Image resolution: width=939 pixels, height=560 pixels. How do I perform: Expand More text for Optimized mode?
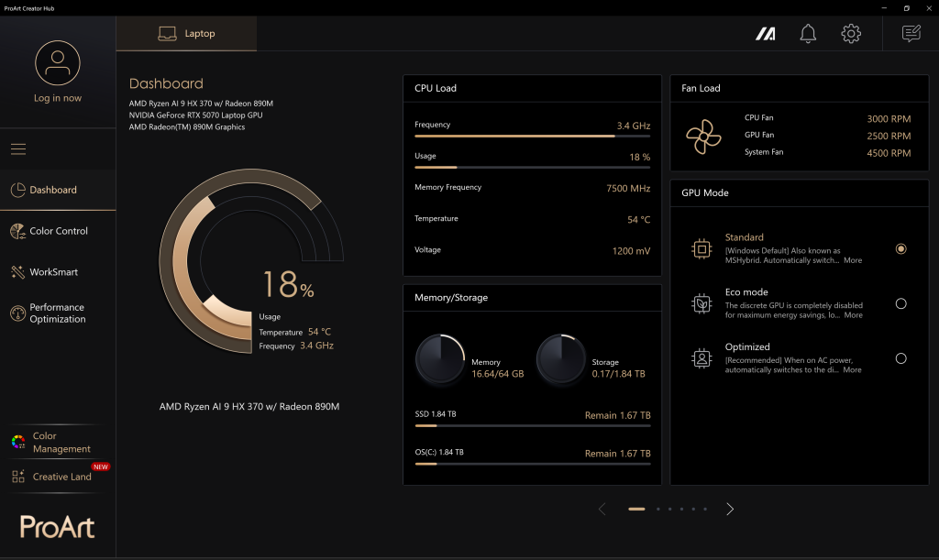tap(852, 369)
